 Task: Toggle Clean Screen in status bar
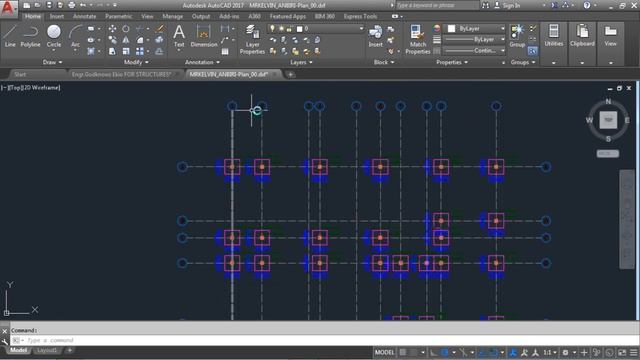tap(622, 352)
